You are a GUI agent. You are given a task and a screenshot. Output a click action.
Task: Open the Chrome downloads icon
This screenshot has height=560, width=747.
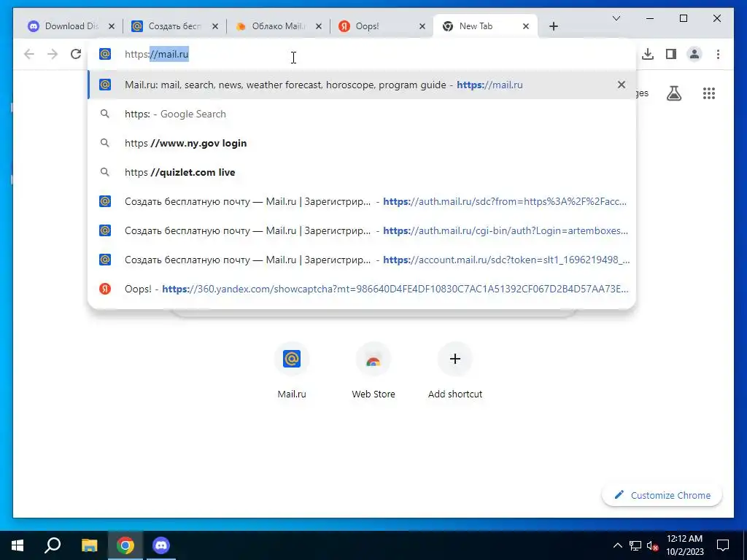click(648, 54)
